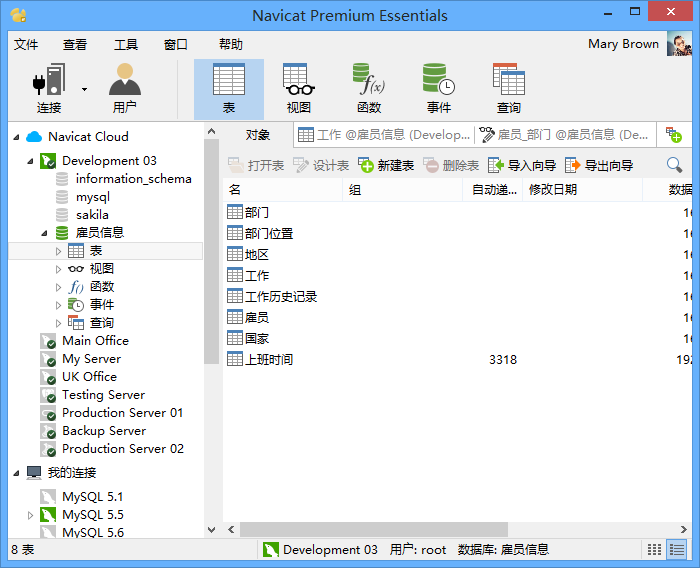Click the tree panel's scroll down arrow

click(212, 530)
